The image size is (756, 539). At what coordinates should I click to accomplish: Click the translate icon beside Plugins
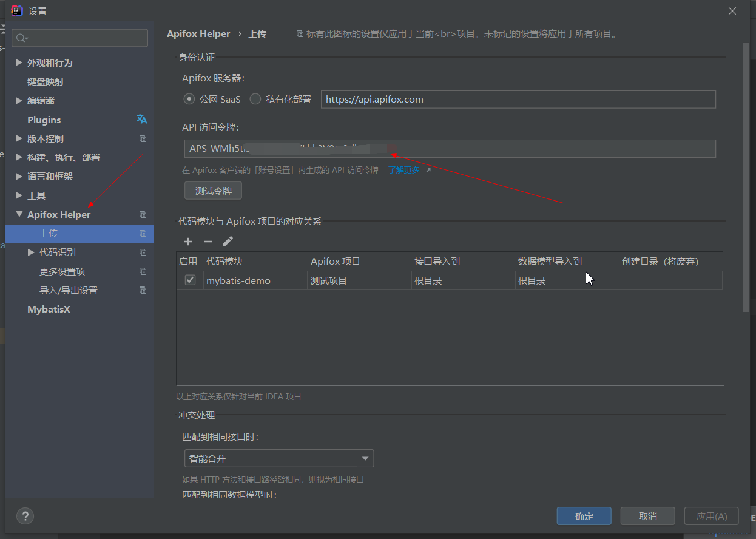(142, 119)
